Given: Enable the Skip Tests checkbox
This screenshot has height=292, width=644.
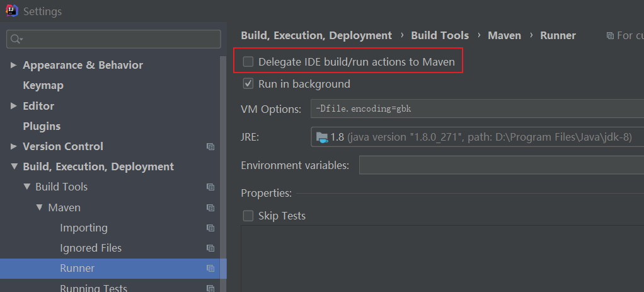Looking at the screenshot, I should (248, 216).
